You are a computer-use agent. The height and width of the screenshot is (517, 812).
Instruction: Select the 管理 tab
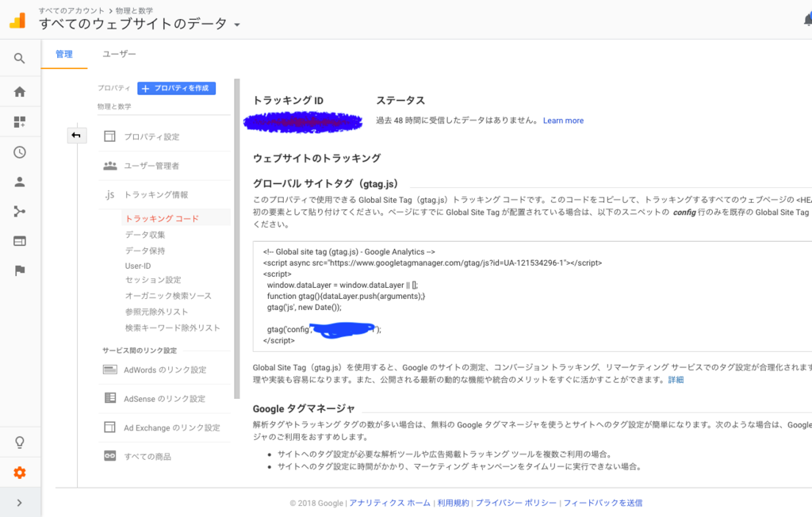pos(64,54)
